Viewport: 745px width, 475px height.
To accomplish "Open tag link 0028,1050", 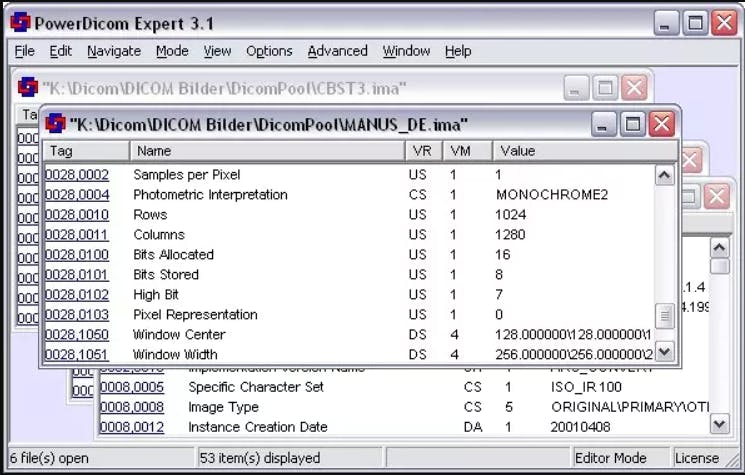I will (77, 334).
